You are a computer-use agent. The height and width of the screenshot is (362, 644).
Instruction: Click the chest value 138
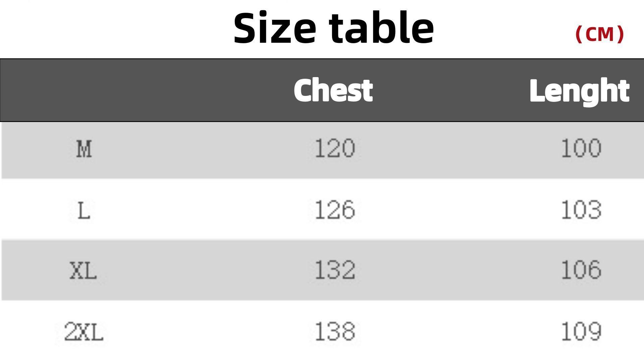(335, 331)
